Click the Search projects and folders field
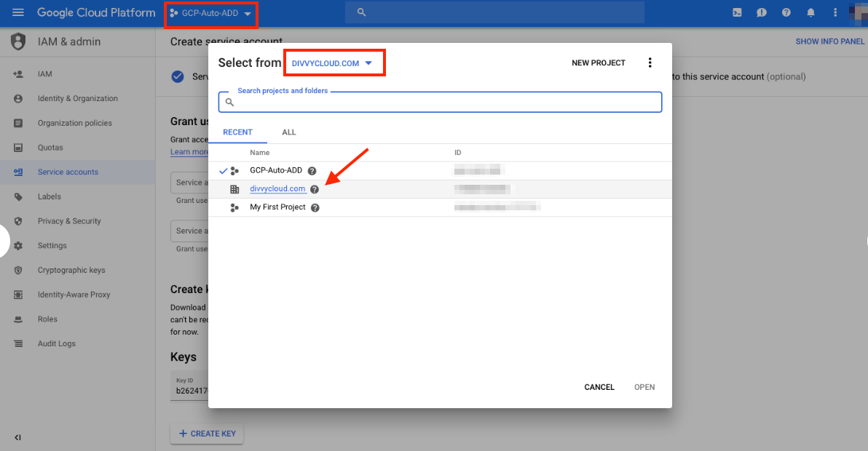Screen dimensions: 868x451 (x=440, y=103)
